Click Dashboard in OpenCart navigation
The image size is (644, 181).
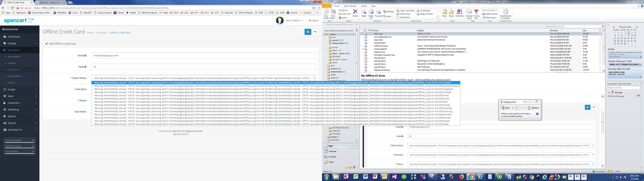20,37
